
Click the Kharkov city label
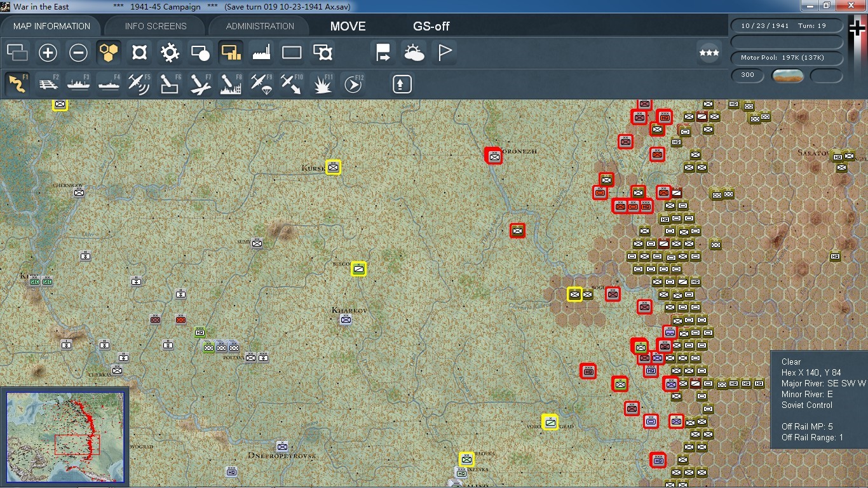(x=349, y=310)
